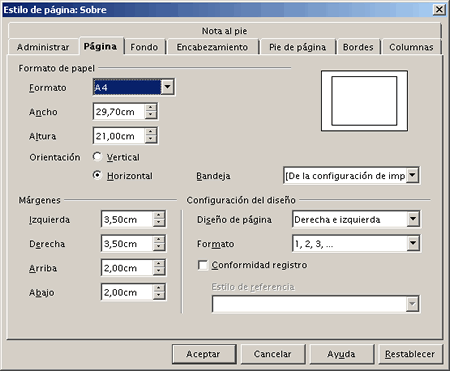450x371 pixels.
Task: Select the Página tab
Action: coord(100,46)
